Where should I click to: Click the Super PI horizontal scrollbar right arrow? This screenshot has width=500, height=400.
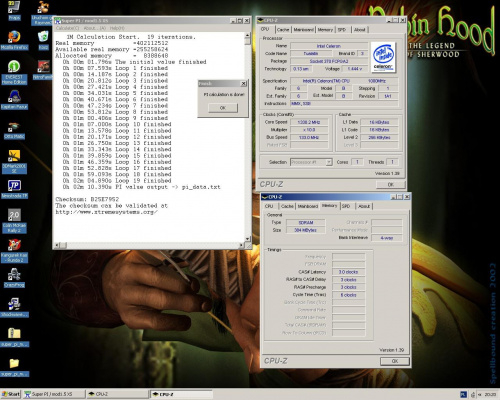pyautogui.click(x=242, y=245)
